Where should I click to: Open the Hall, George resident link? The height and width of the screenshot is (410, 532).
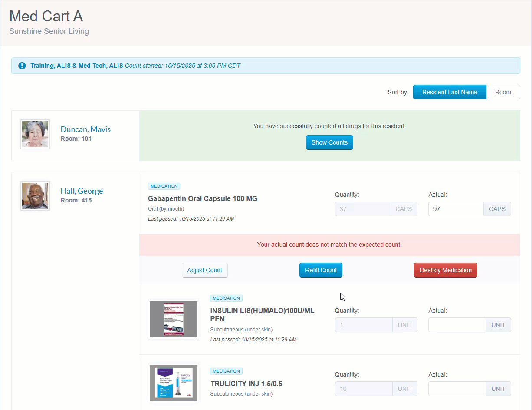click(x=82, y=191)
